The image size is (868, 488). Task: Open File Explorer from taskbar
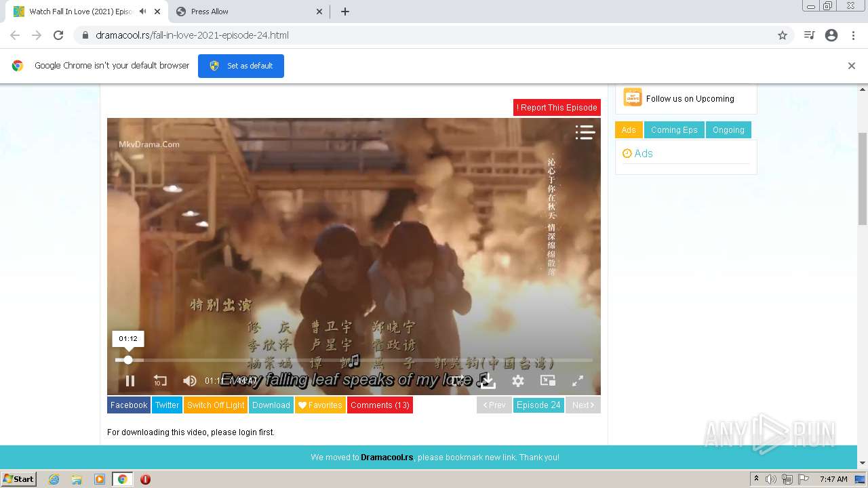click(77, 479)
